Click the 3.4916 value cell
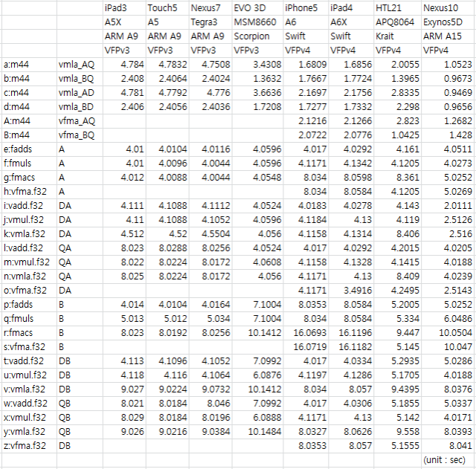Image resolution: width=476 pixels, height=469 pixels. 351,291
